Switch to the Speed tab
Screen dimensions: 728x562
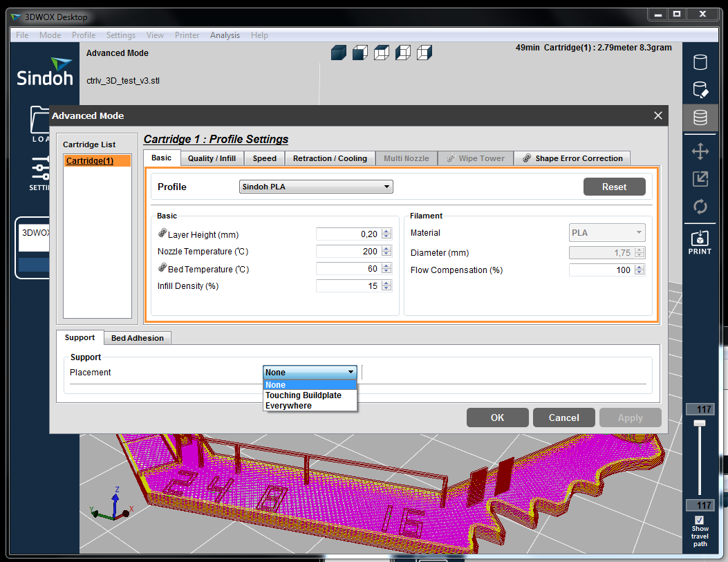264,158
